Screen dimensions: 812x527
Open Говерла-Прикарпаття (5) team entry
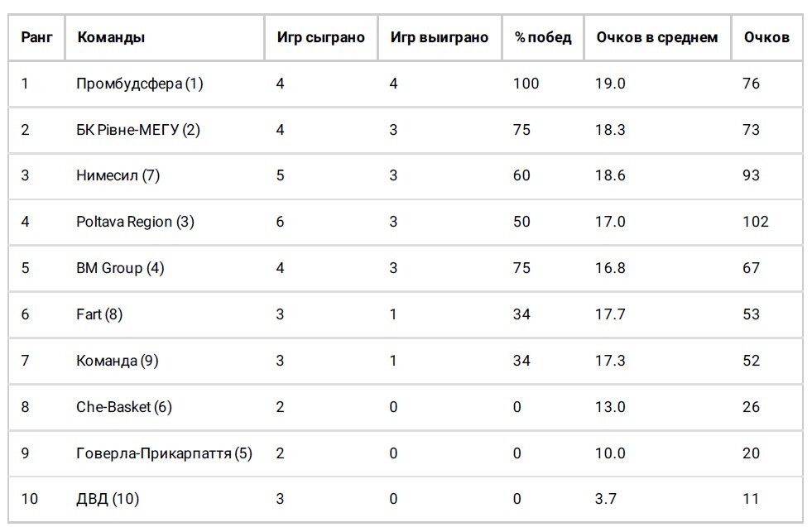tap(164, 453)
